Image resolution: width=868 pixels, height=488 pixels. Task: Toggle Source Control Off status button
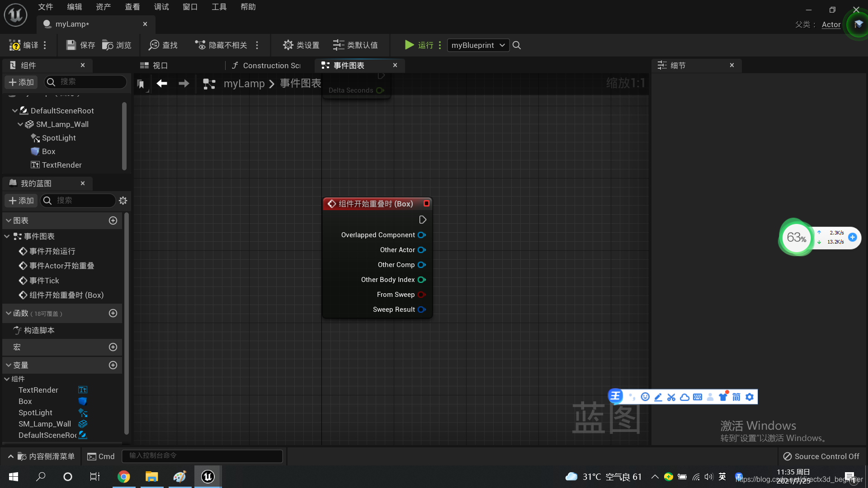coord(821,456)
